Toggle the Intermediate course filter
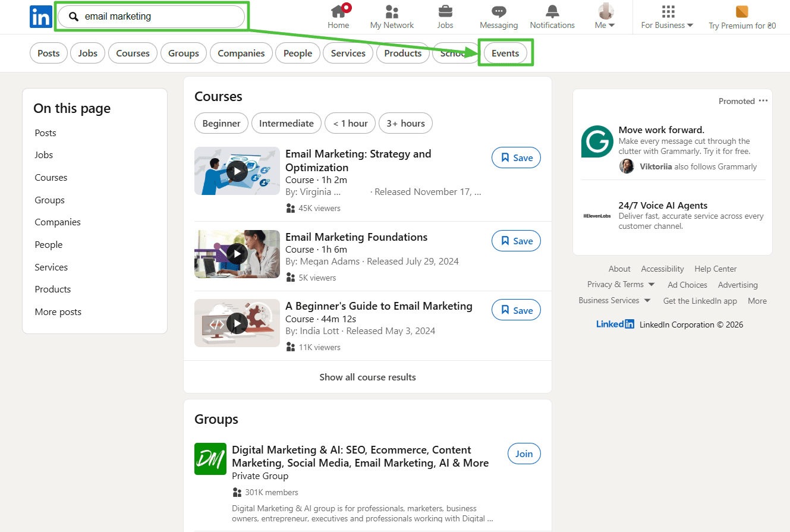 [x=286, y=124]
